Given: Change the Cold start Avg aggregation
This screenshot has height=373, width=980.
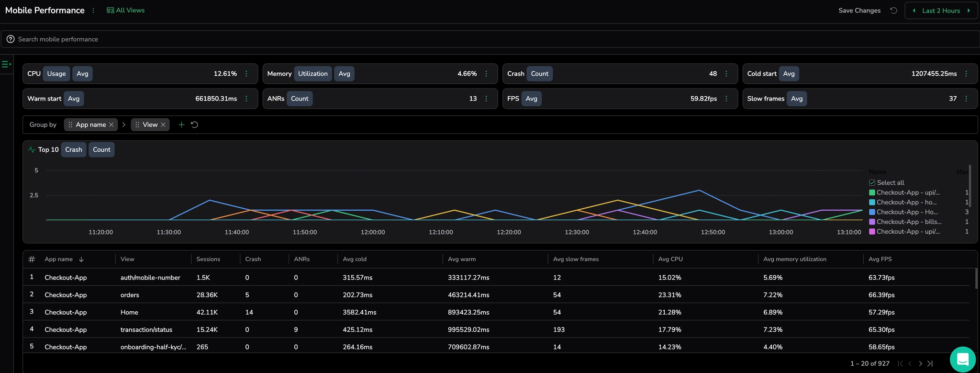Looking at the screenshot, I should tap(789, 74).
